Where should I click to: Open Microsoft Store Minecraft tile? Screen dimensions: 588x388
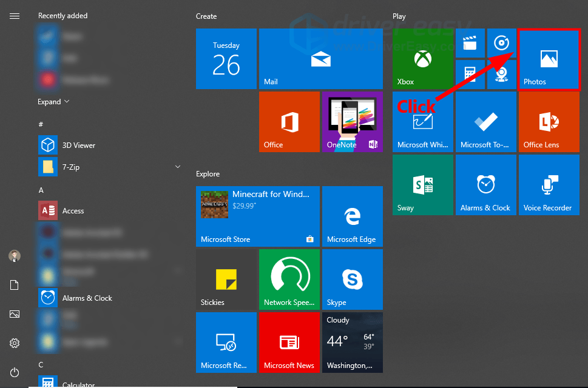(x=258, y=216)
